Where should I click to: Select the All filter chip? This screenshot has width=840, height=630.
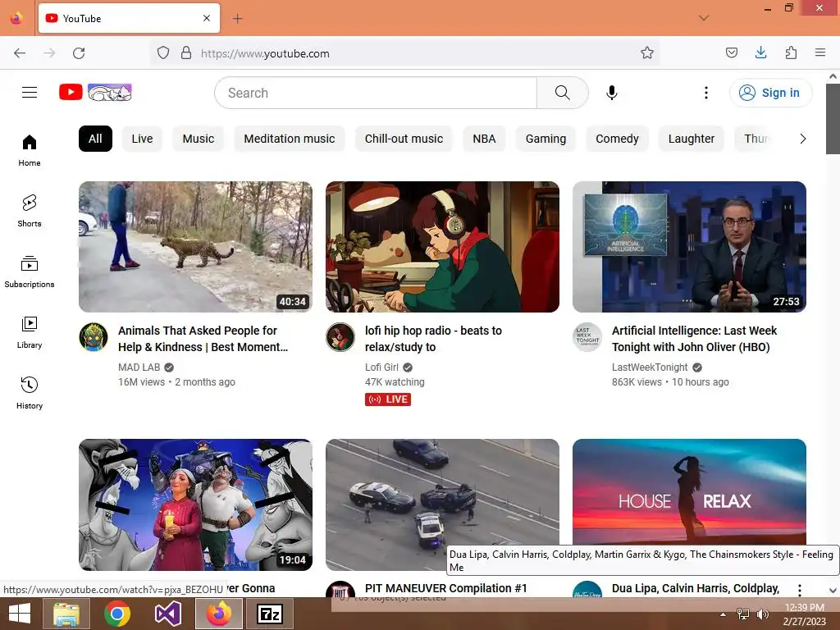(x=95, y=139)
